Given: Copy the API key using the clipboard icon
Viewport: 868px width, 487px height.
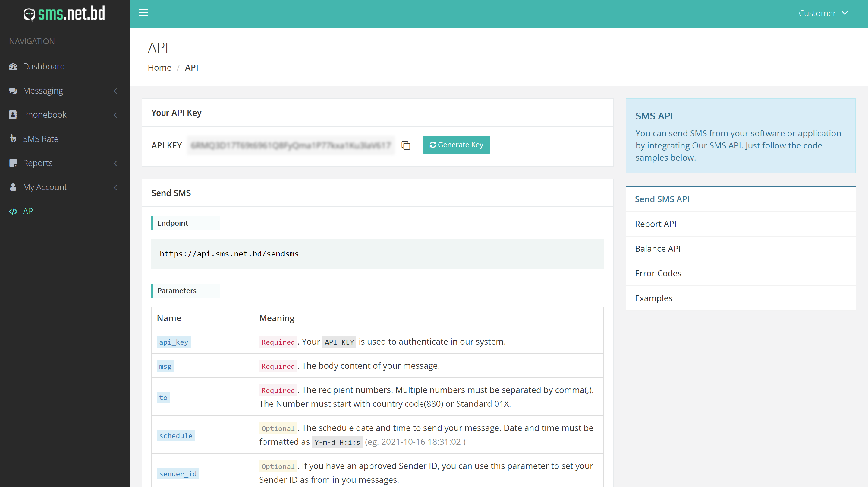Looking at the screenshot, I should coord(406,145).
